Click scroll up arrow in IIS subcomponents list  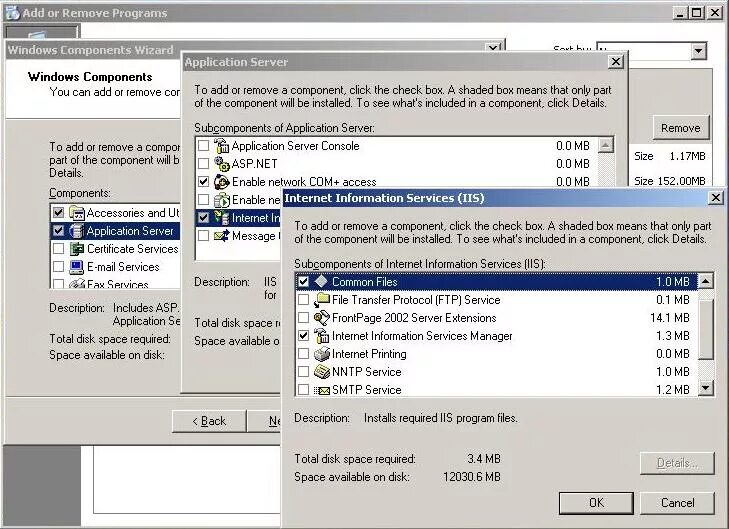click(x=706, y=281)
